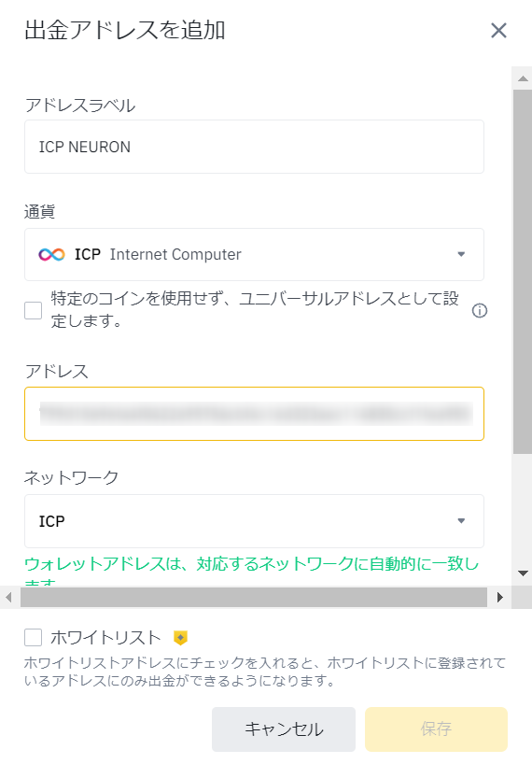Click the Internet Computer infinity logo icon
This screenshot has width=532, height=778.
pos(51,255)
